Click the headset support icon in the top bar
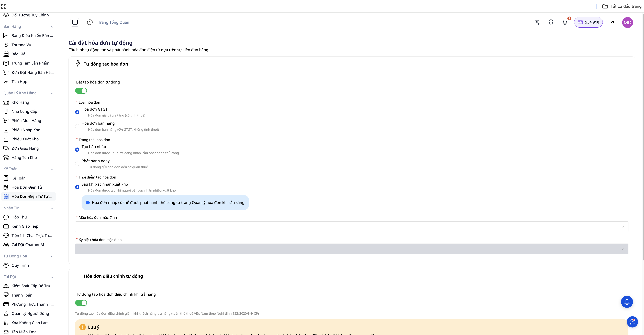Image resolution: width=644 pixels, height=335 pixels. click(x=551, y=22)
